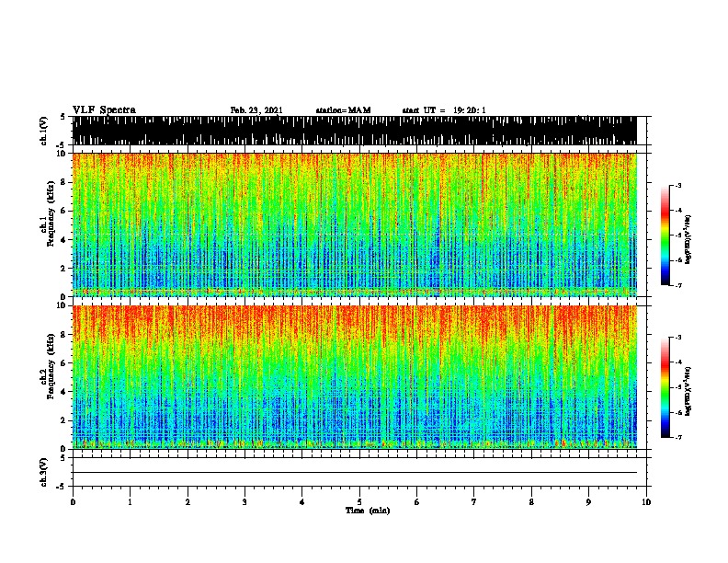The height and width of the screenshot is (563, 728).
Task: Click the "8" tick on the ch.1 frequency axis
Action: (x=64, y=182)
